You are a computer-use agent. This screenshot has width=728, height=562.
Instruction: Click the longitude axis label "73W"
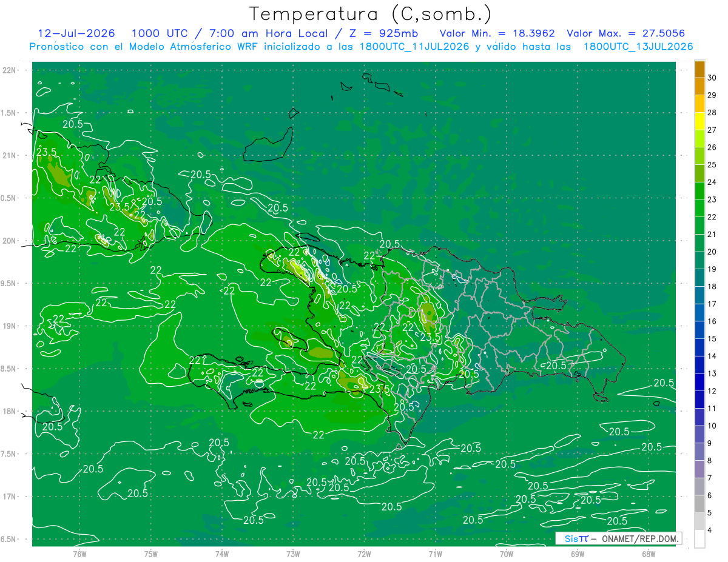click(x=293, y=554)
